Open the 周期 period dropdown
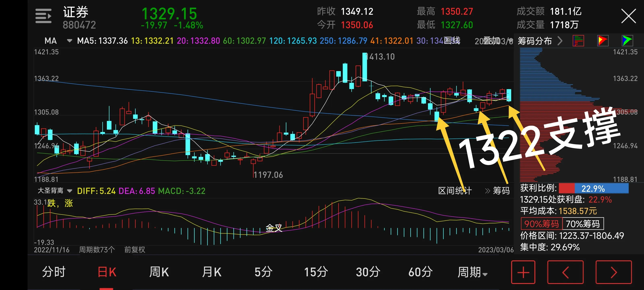The image size is (644, 290). (x=472, y=272)
